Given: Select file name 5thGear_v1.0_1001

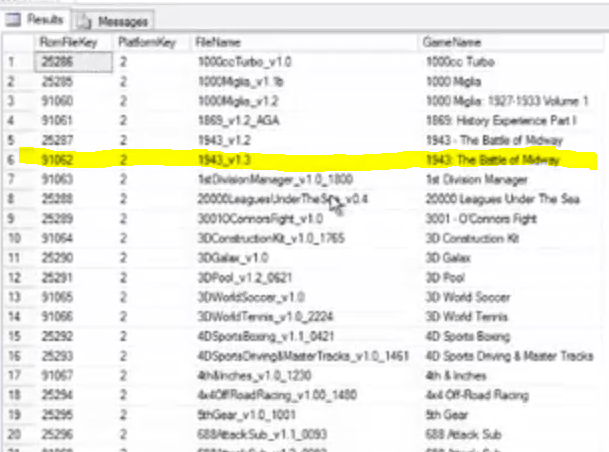Looking at the screenshot, I should coord(247,415).
